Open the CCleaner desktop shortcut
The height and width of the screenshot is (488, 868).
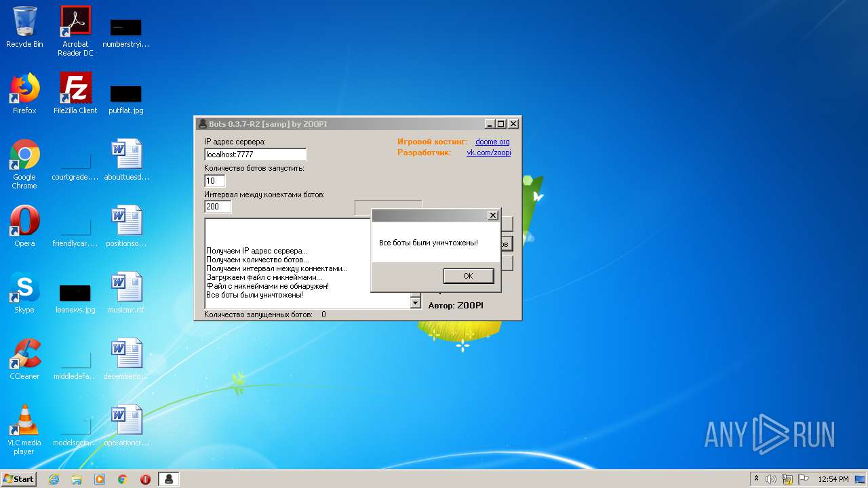coord(24,359)
